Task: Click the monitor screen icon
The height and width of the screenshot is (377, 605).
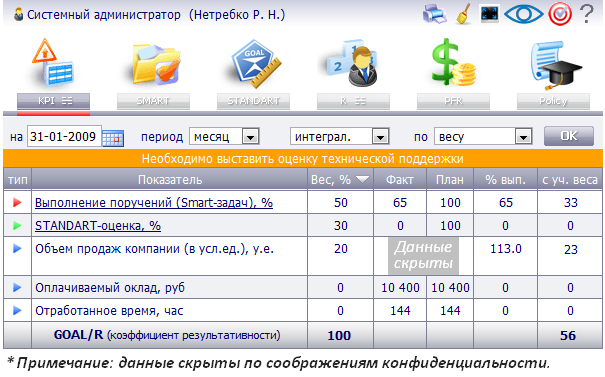Action: 490,14
